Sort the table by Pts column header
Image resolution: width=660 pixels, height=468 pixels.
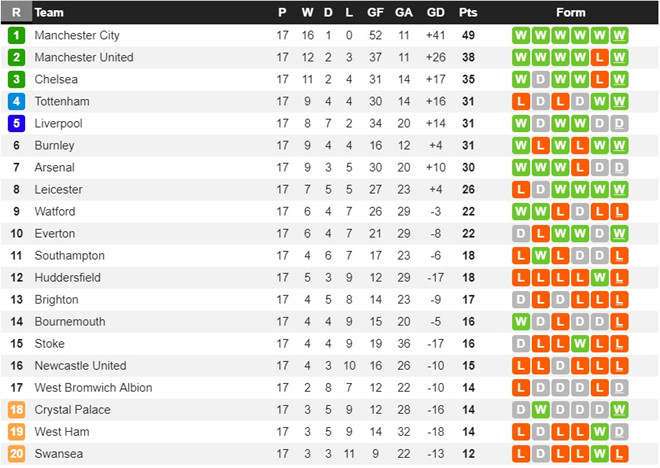[x=468, y=13]
